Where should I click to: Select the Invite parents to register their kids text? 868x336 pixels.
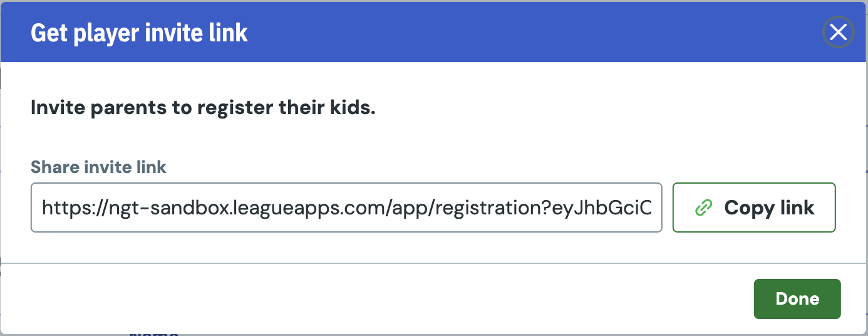click(x=203, y=108)
